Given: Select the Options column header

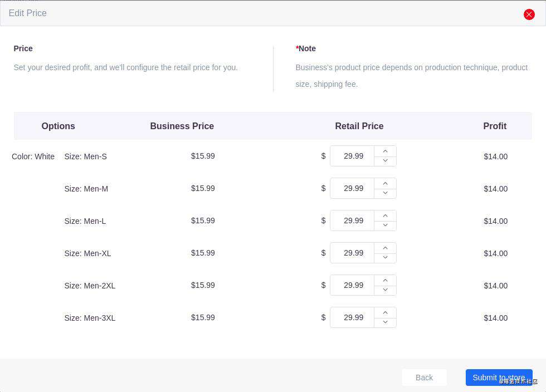Looking at the screenshot, I should (58, 126).
